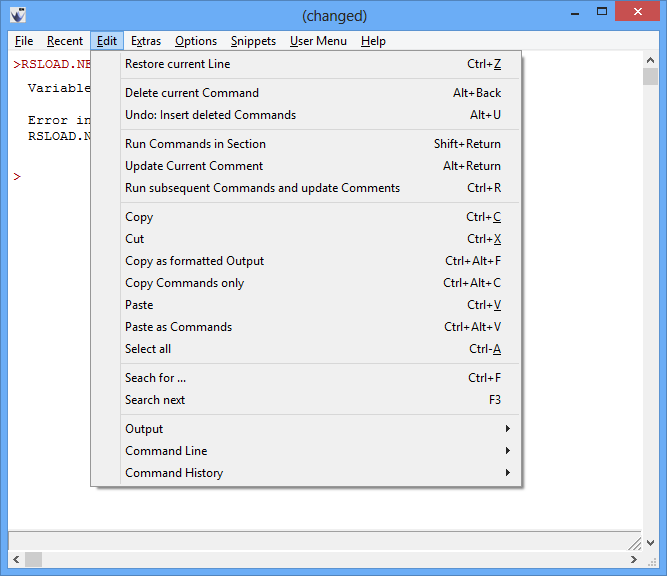The image size is (667, 576).
Task: Choose Restore current Line
Action: (306, 64)
